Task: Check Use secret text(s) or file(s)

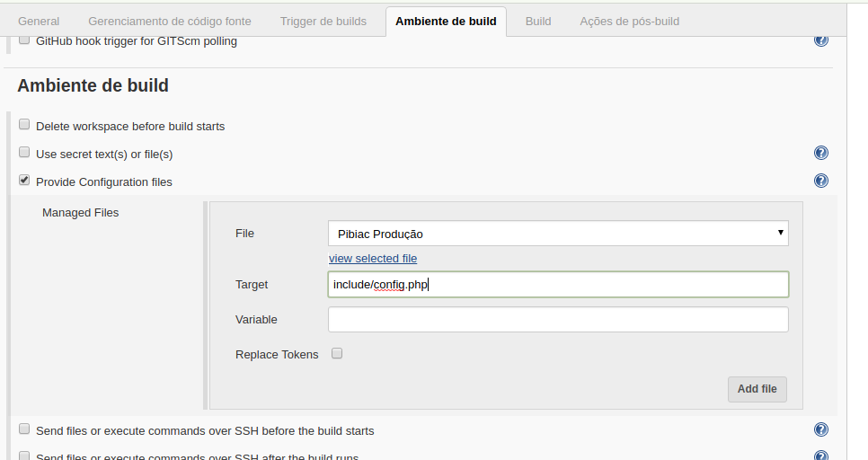Action: pyautogui.click(x=24, y=152)
